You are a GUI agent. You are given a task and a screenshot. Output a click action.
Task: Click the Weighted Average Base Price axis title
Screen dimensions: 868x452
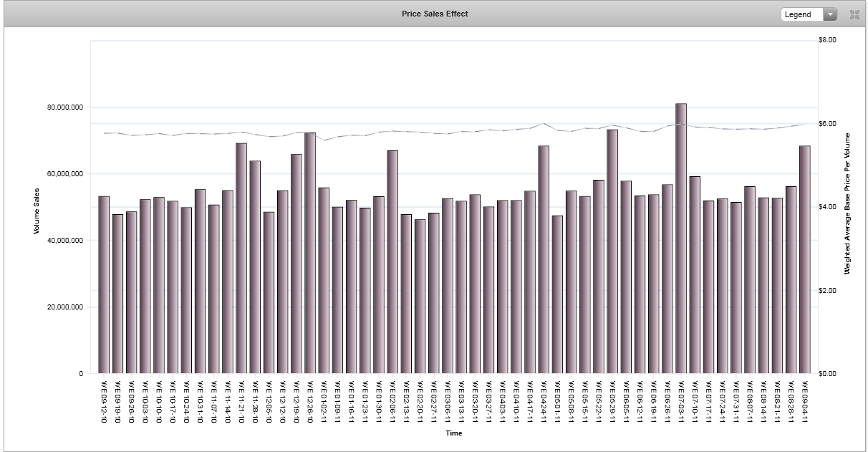coord(847,203)
